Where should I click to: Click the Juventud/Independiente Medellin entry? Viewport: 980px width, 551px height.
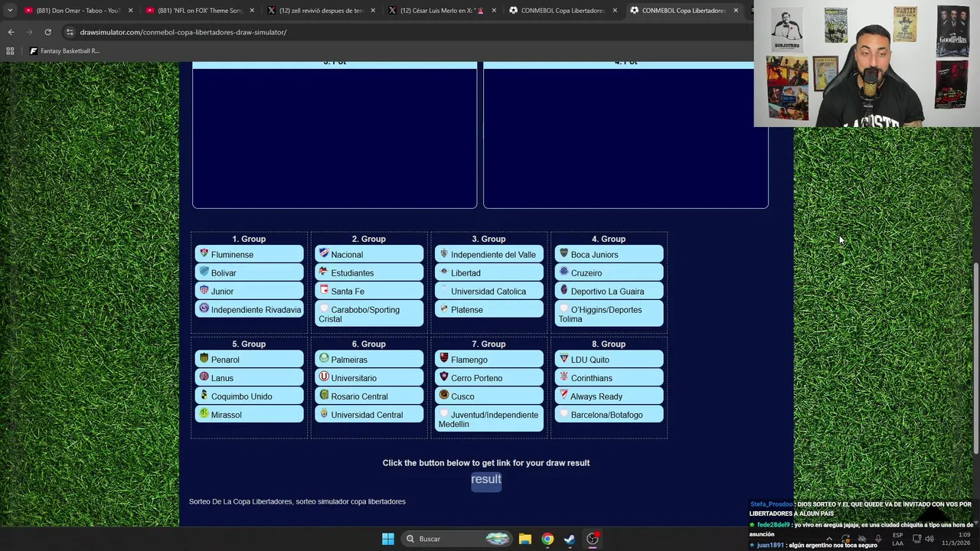click(x=489, y=419)
